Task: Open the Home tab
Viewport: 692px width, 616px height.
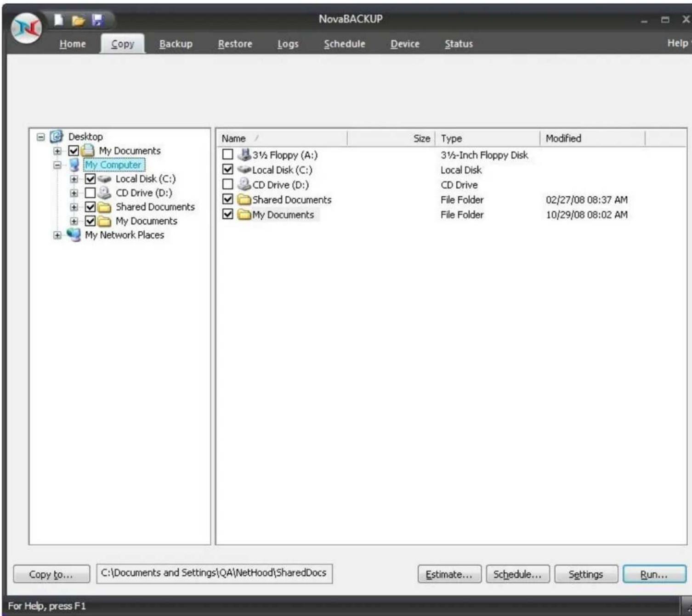Action: (x=73, y=44)
